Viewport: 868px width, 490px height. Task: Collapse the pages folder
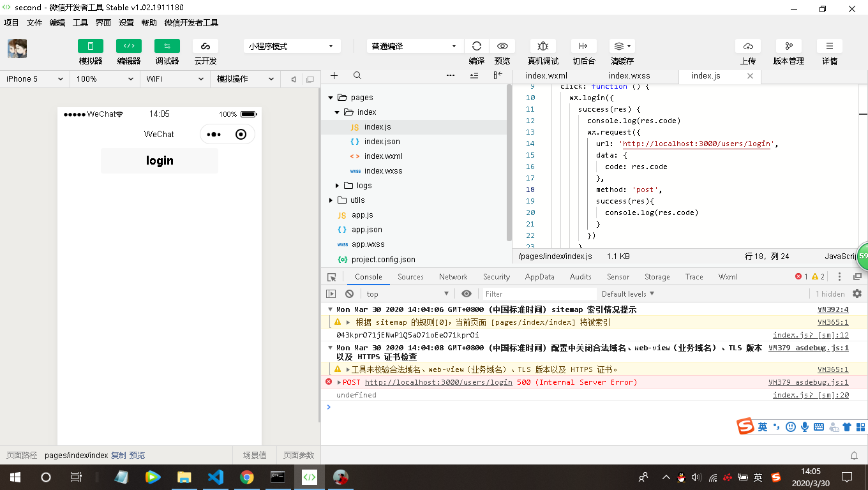[x=331, y=98]
